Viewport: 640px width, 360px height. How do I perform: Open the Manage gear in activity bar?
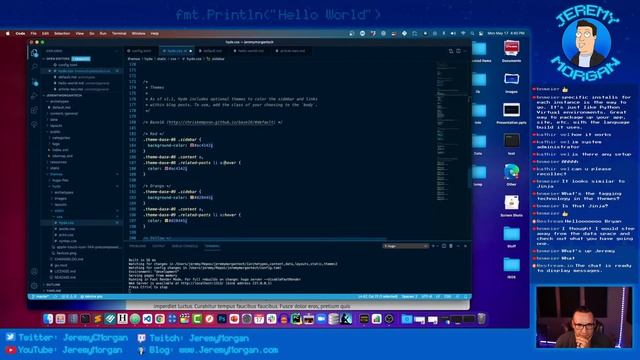(x=34, y=286)
